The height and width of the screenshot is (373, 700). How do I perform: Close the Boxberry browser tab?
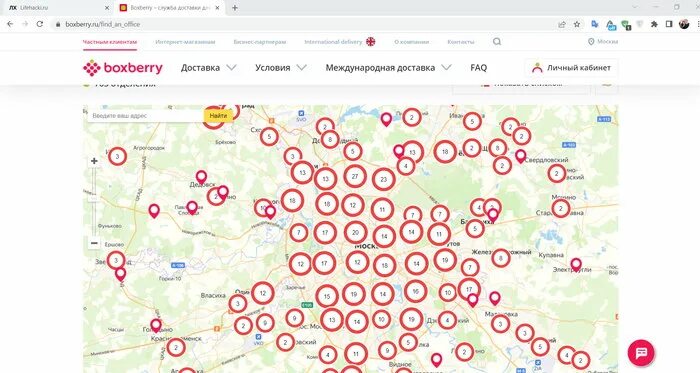(218, 8)
